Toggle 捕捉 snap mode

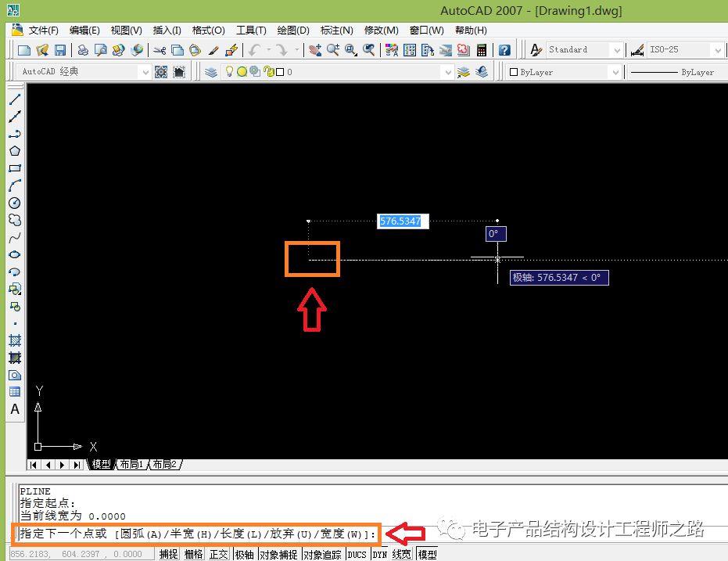tap(169, 554)
